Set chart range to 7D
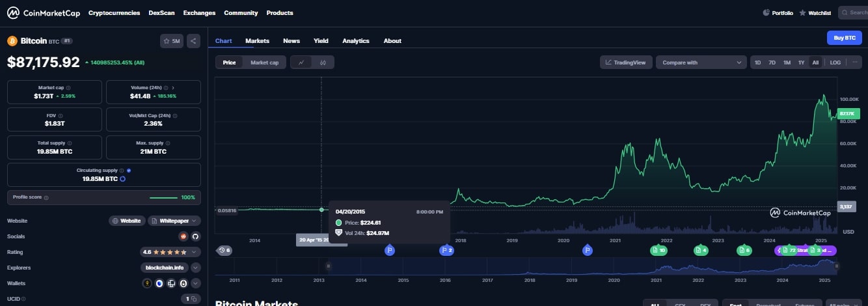 [772, 63]
